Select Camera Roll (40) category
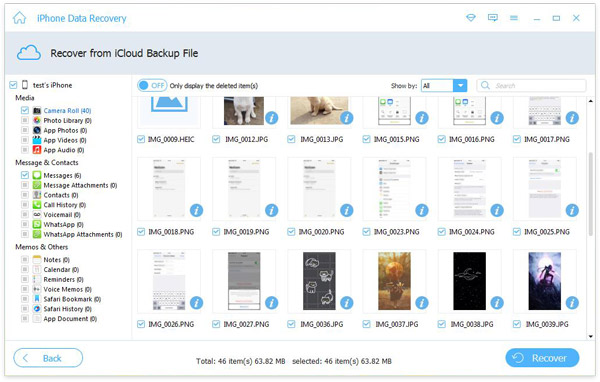This screenshot has height=382, width=600. 67,111
